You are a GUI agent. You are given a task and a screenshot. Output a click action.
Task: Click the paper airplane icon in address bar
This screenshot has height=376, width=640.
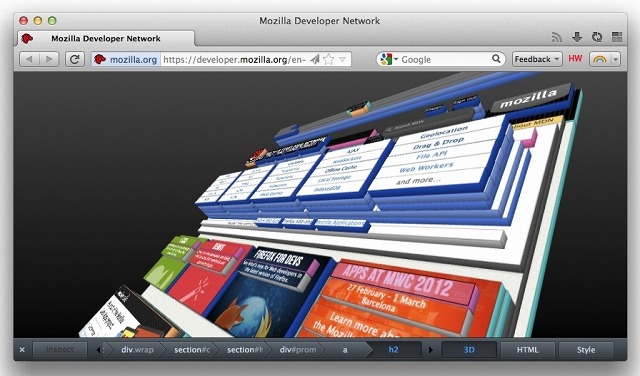[315, 60]
